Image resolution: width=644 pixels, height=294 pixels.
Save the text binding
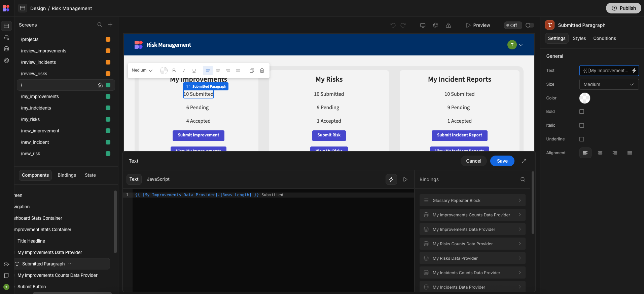[502, 161]
